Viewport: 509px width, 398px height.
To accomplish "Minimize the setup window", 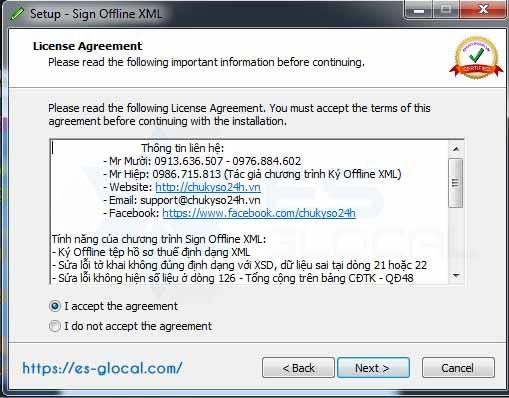I will [419, 10].
